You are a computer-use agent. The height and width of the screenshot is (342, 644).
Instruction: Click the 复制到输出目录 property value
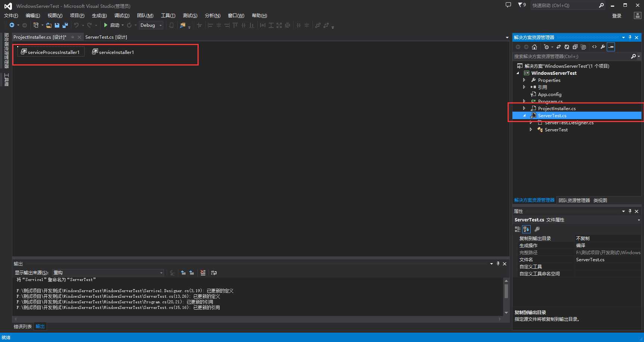click(608, 239)
